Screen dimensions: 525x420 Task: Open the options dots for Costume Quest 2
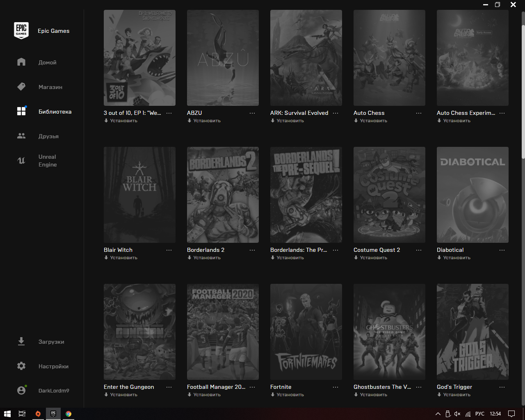point(419,250)
